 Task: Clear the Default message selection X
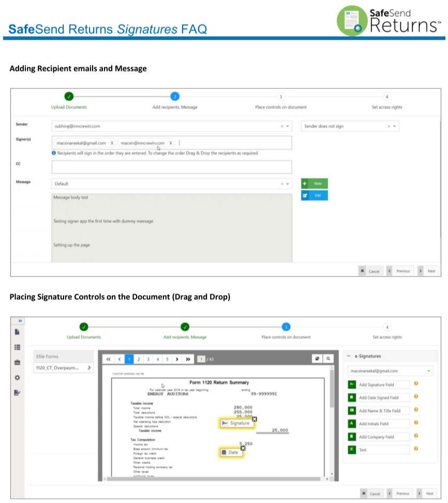(282, 184)
